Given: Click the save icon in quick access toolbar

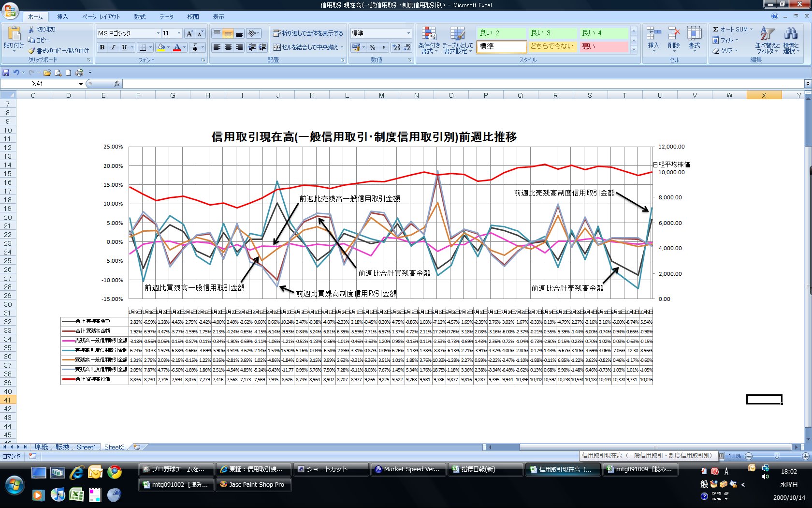Looking at the screenshot, I should 6,73.
